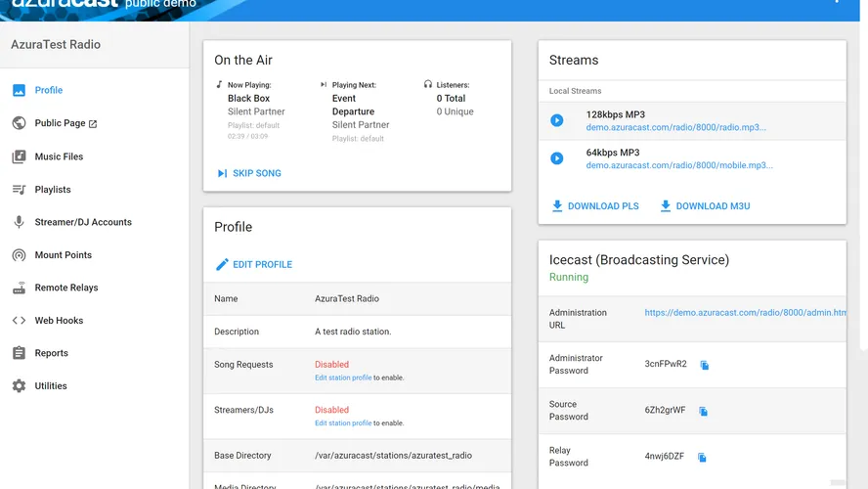Copy the Relay Password
This screenshot has width=868, height=489.
click(x=702, y=457)
